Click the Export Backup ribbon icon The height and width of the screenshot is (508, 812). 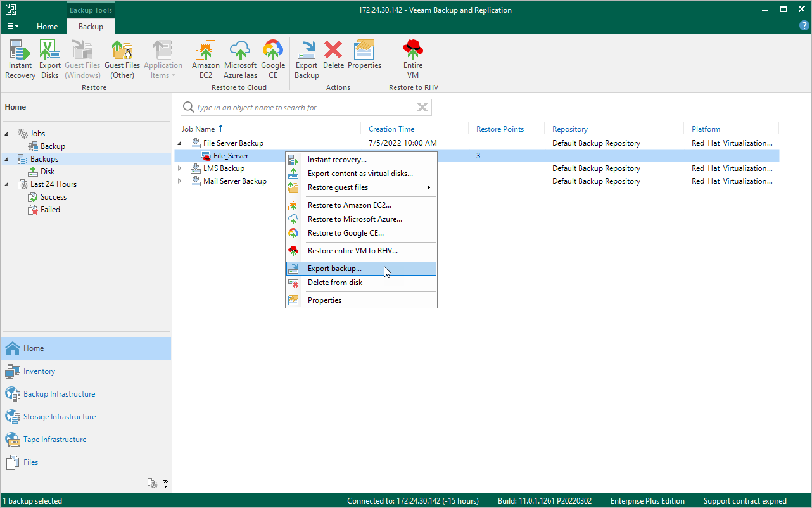pos(307,60)
